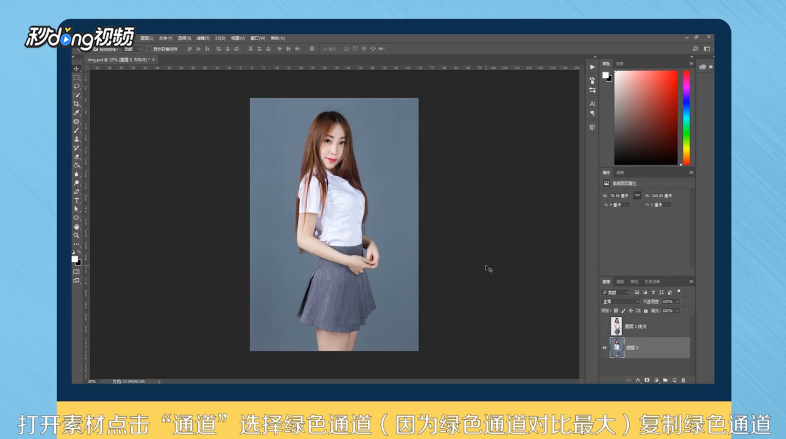Toggle lock all padlock
The image size is (786, 439).
pos(646,311)
